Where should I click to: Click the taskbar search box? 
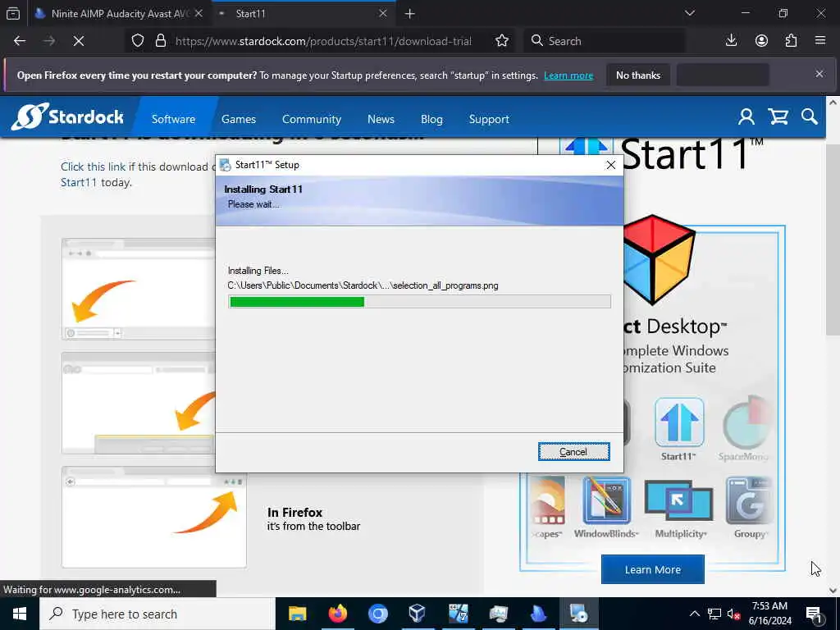point(157,614)
